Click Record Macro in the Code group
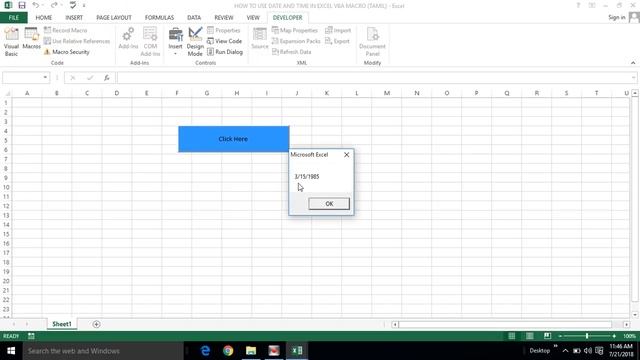The image size is (640, 360). (65, 30)
